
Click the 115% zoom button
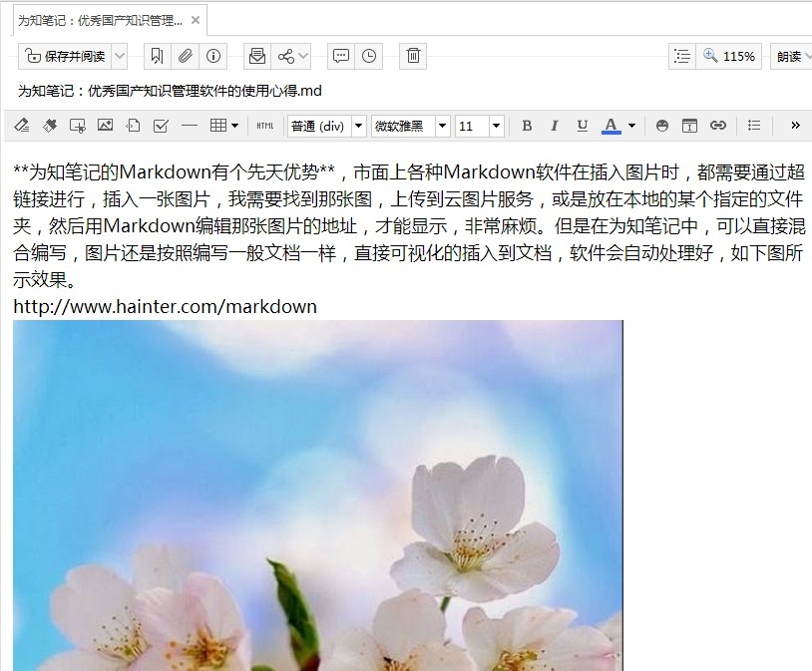(x=730, y=56)
